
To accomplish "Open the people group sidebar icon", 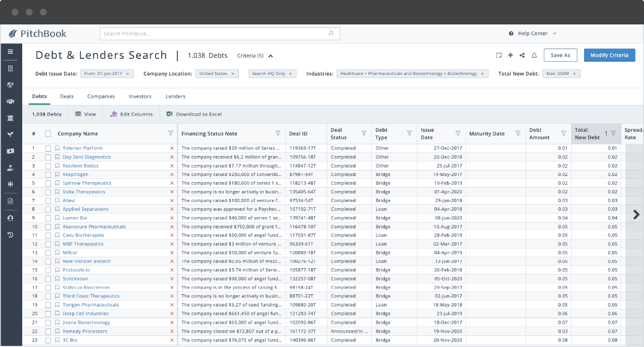I will (10, 184).
